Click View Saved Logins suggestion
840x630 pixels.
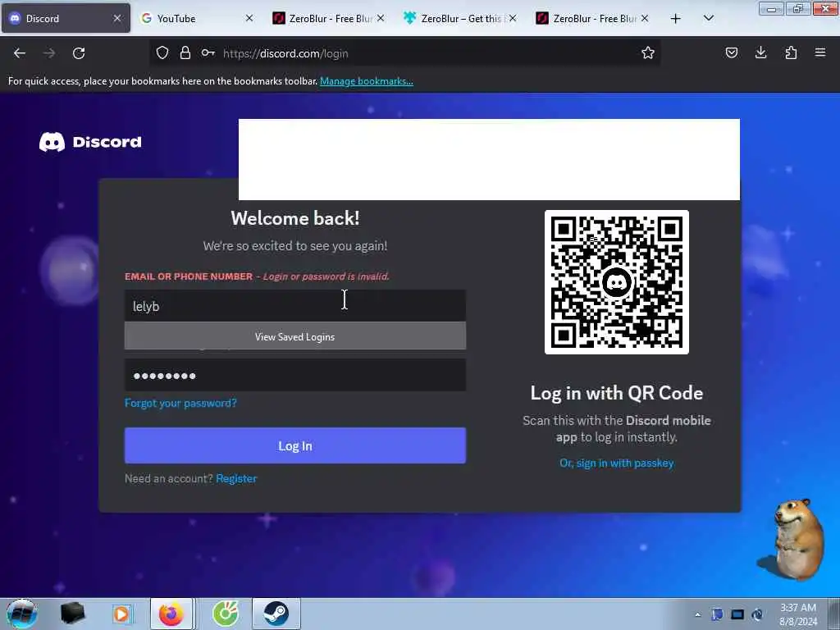[295, 336]
